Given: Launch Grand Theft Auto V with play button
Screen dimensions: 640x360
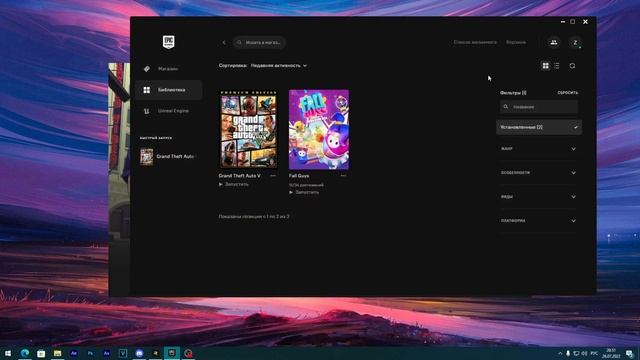Looking at the screenshot, I should pos(234,184).
